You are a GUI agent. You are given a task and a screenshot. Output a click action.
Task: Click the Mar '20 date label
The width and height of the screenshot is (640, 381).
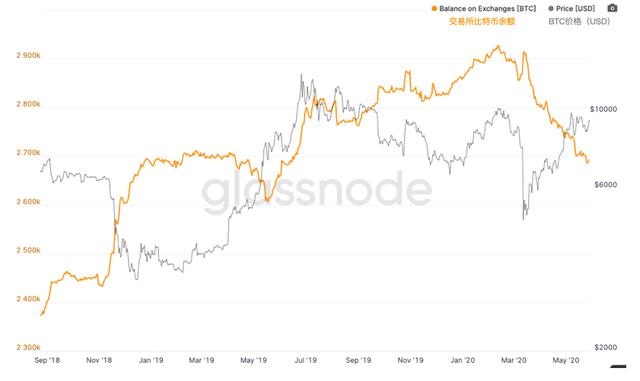pos(514,360)
